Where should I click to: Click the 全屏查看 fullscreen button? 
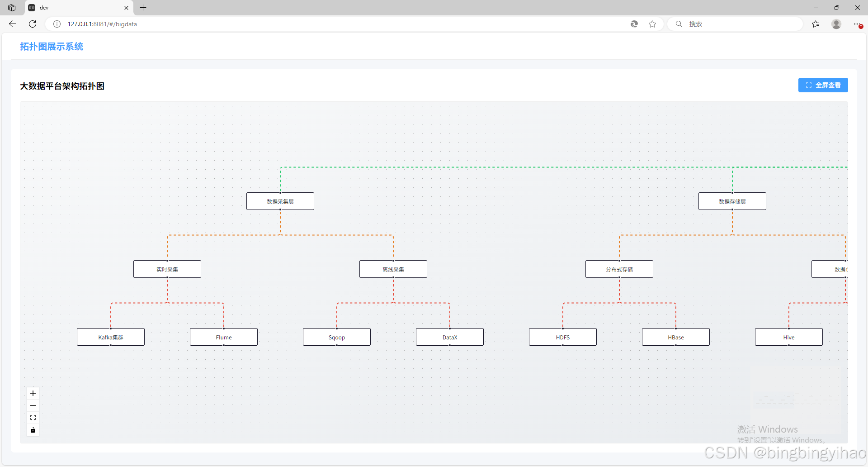point(823,85)
